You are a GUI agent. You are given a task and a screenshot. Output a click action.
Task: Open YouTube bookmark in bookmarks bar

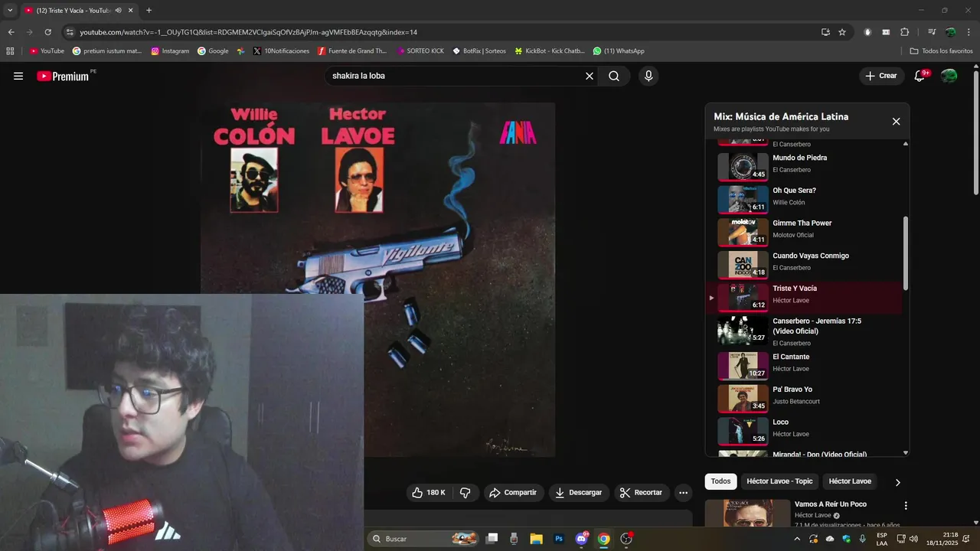click(47, 51)
